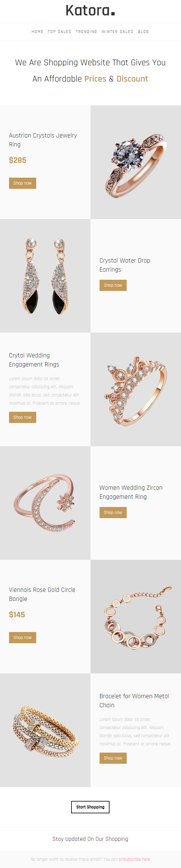The image size is (181, 868).
Task: View the rose gold circle bracelet image
Action: pos(135,616)
